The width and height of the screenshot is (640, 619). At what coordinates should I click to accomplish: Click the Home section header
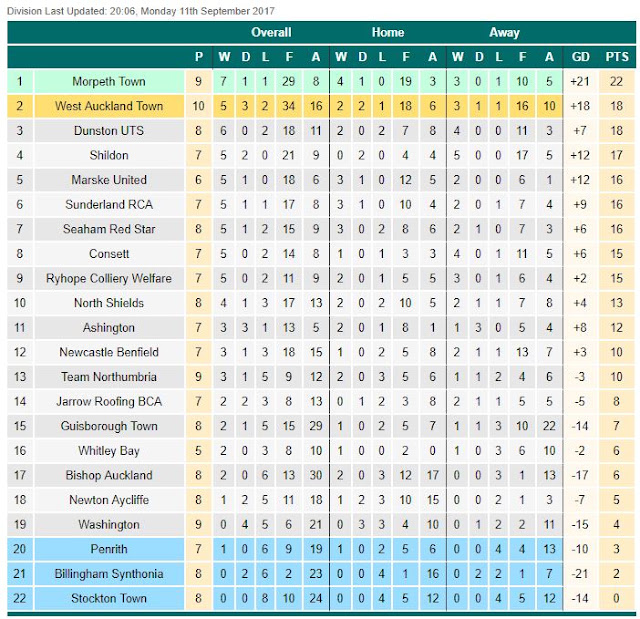point(388,33)
